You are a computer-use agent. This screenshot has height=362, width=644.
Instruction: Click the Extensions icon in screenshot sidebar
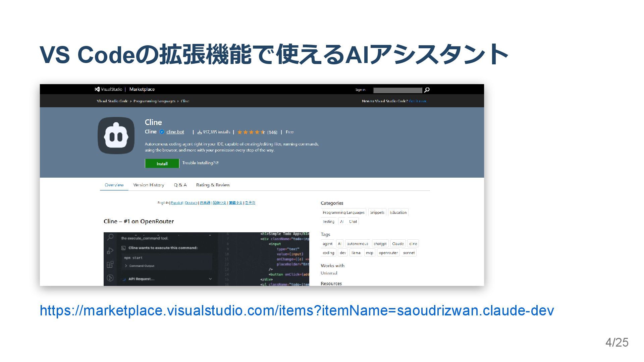click(110, 264)
